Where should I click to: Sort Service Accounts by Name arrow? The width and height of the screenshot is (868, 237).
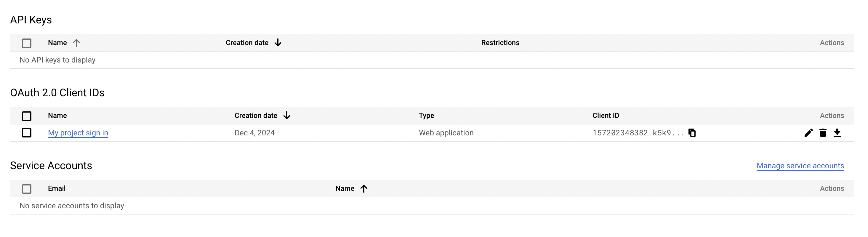point(363,188)
